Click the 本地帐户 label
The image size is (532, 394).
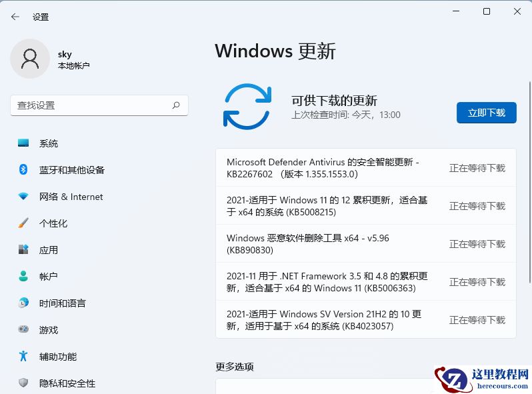(73, 65)
